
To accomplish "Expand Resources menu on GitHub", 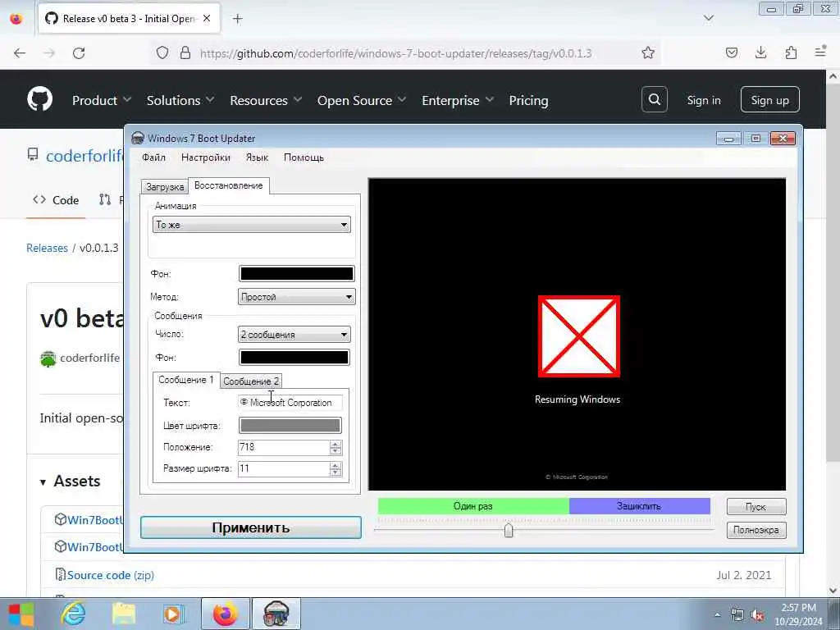I will (x=266, y=100).
